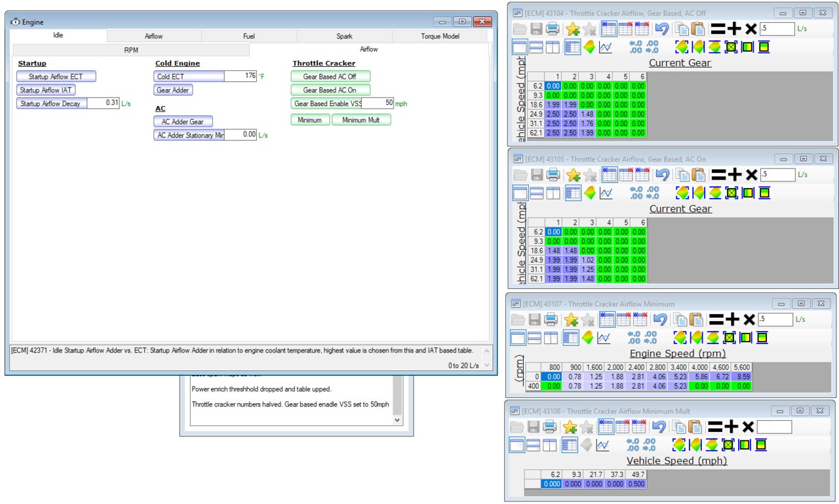The width and height of the screenshot is (839, 504).
Task: Select 1.76 cell in 43104 AC Off table
Action: pos(587,123)
